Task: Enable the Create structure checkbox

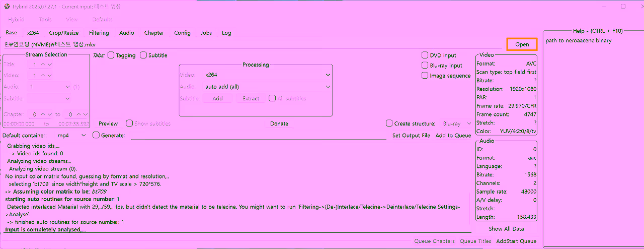Action: click(x=389, y=123)
